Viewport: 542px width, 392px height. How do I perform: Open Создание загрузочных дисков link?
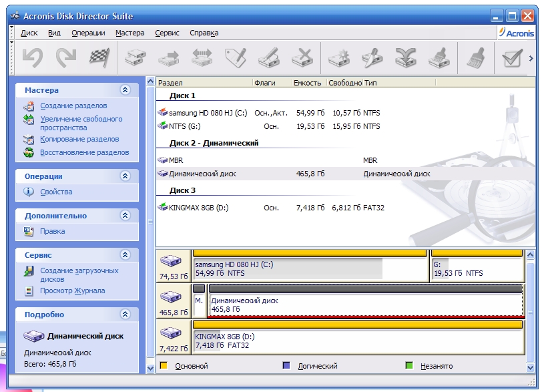(79, 275)
